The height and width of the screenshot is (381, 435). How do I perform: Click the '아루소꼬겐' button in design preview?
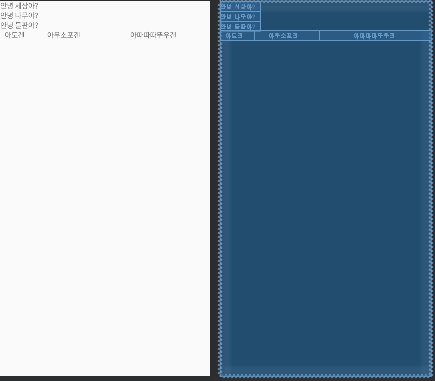click(64, 35)
